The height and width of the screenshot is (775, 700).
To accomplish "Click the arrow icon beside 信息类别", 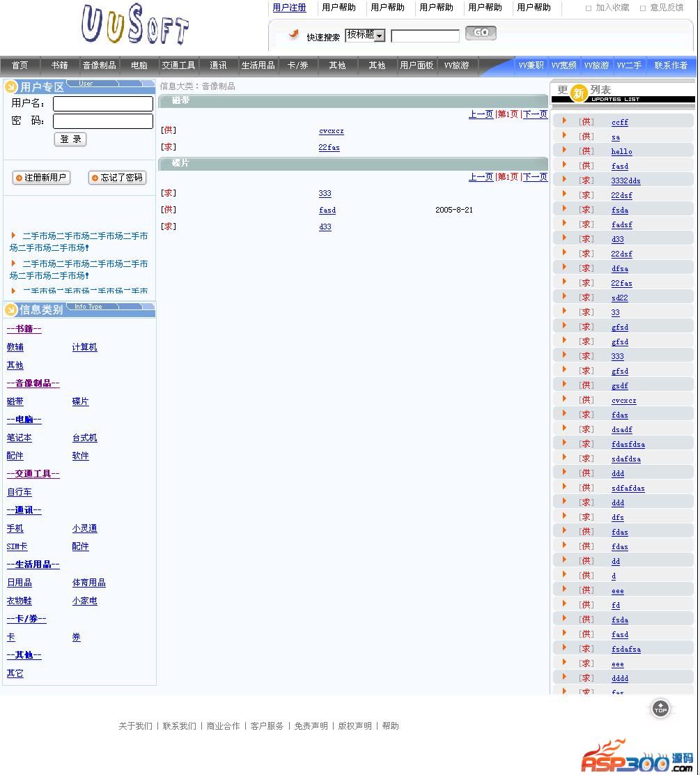I will pyautogui.click(x=11, y=309).
